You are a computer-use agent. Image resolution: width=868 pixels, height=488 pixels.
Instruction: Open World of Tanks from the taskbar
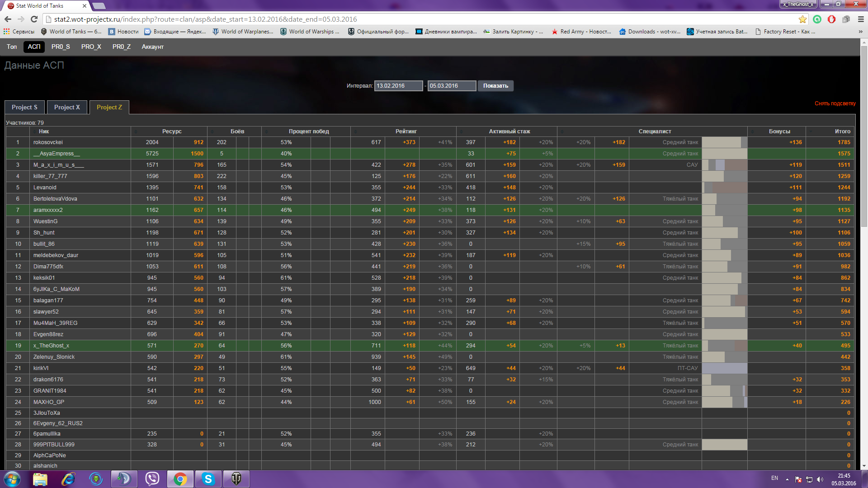236,479
